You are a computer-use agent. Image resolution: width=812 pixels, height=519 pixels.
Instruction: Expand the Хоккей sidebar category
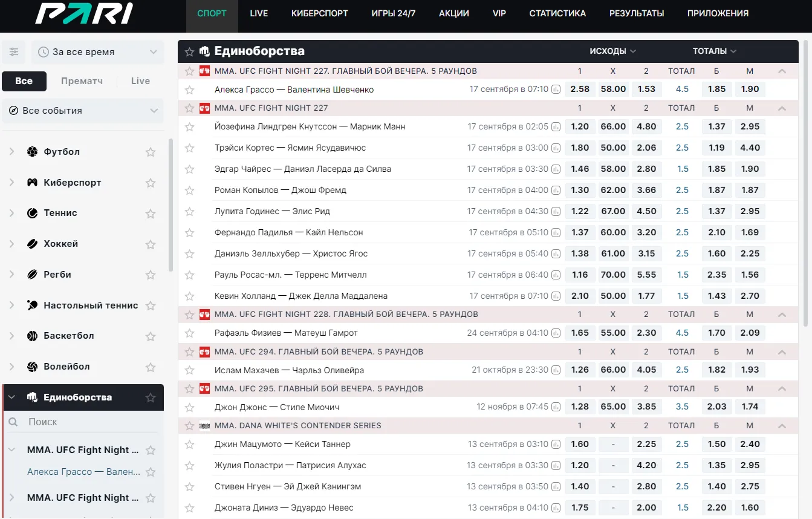(11, 244)
